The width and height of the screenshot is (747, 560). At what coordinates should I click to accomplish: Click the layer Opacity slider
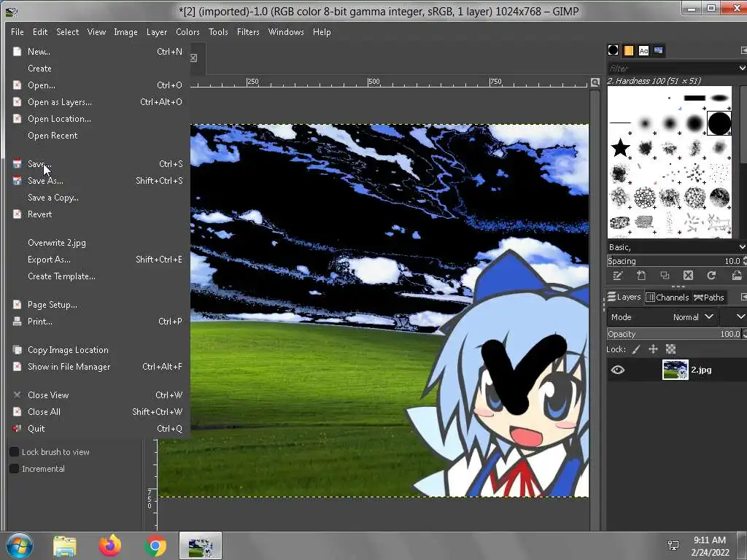[x=673, y=334]
